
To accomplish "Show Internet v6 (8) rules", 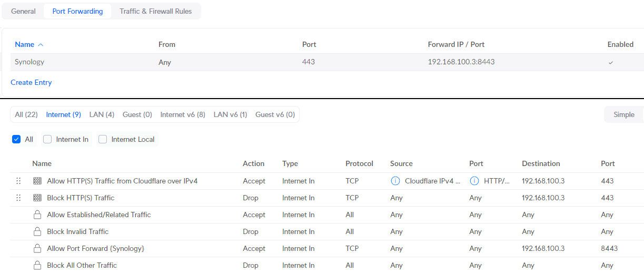I will [x=182, y=114].
